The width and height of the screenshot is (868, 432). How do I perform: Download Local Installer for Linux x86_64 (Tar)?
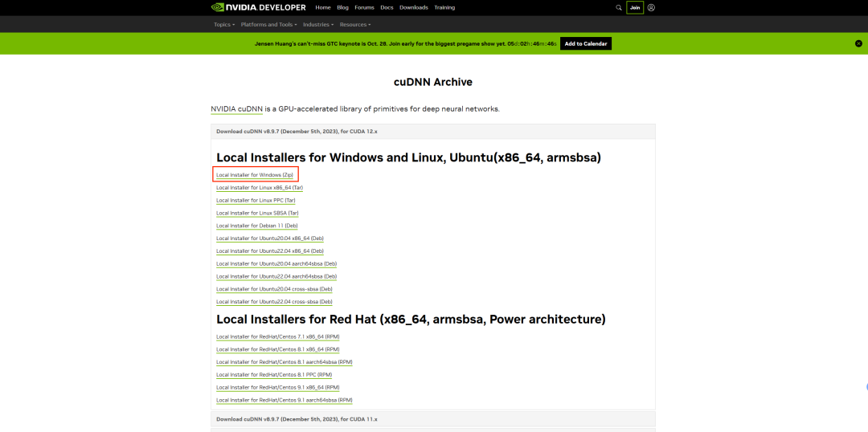click(x=260, y=188)
